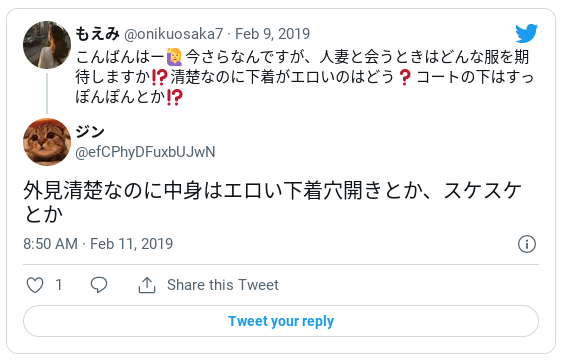Click the Tweet your reply button

pos(281,321)
